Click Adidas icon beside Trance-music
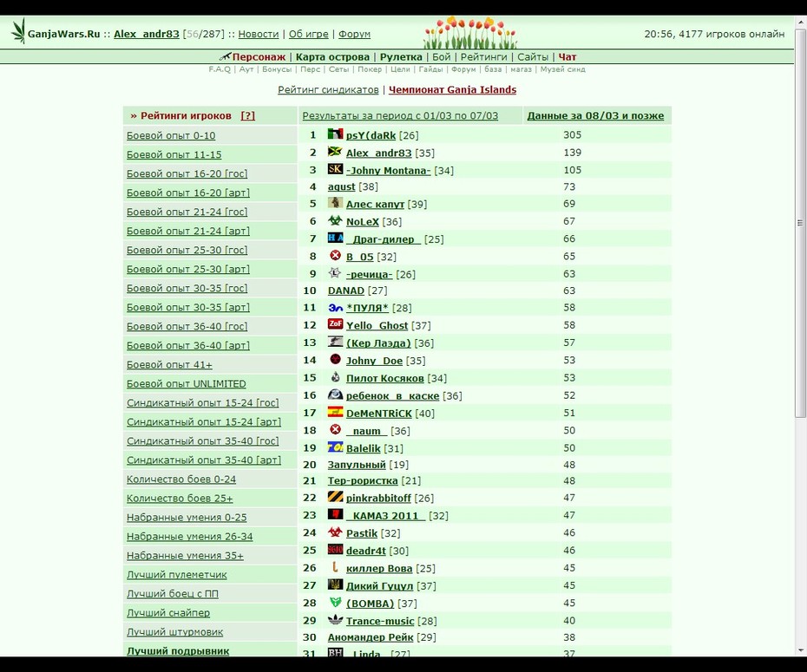 coord(335,620)
